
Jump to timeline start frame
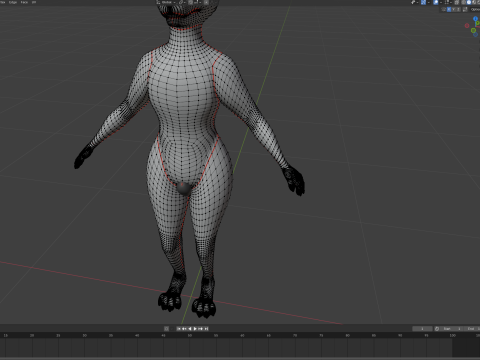179,329
